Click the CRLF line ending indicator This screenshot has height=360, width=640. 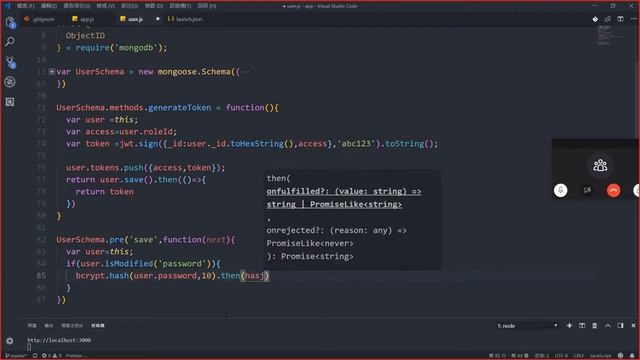(x=579, y=356)
